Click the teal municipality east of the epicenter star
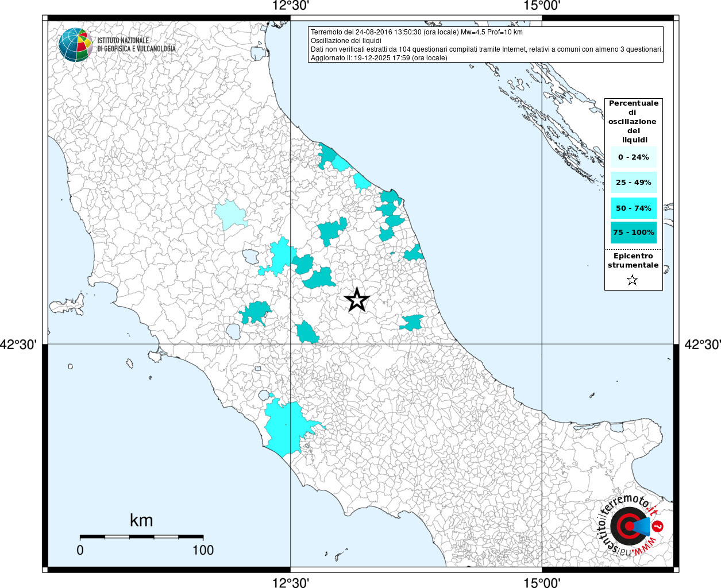Image resolution: width=721 pixels, height=588 pixels. [411, 323]
